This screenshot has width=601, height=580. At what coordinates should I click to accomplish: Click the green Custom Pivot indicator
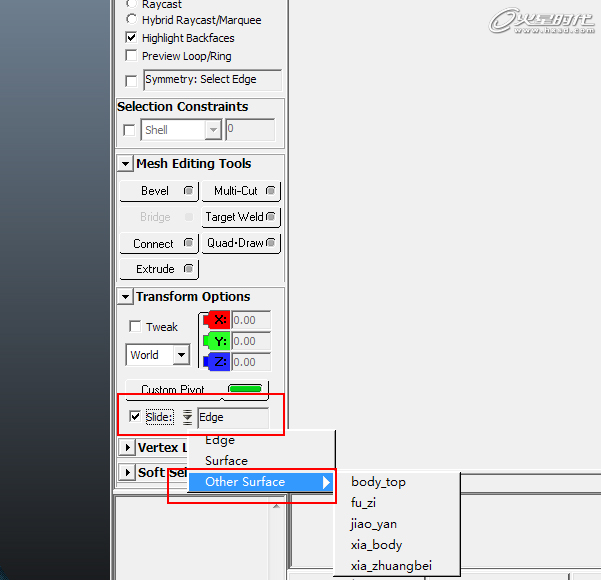coord(245,389)
